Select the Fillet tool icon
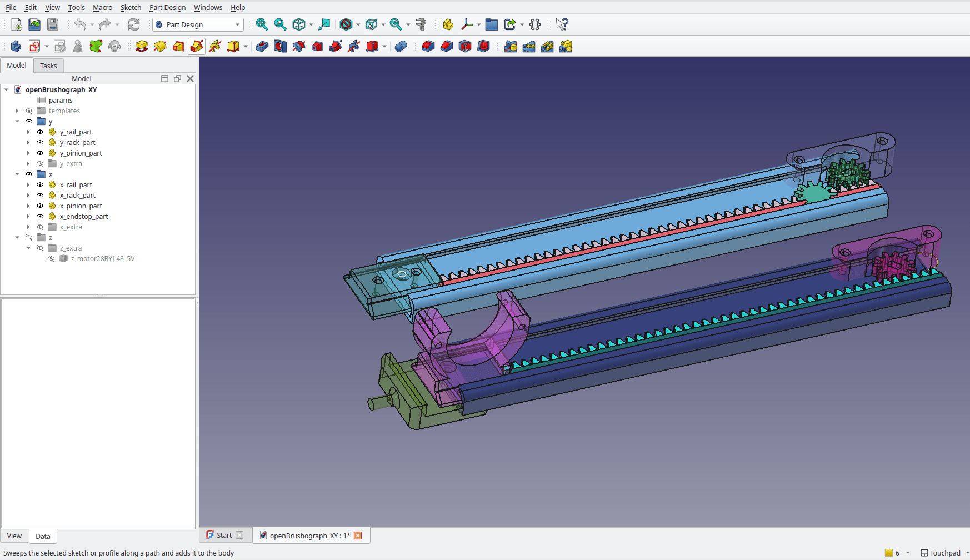The image size is (970, 560). point(428,47)
